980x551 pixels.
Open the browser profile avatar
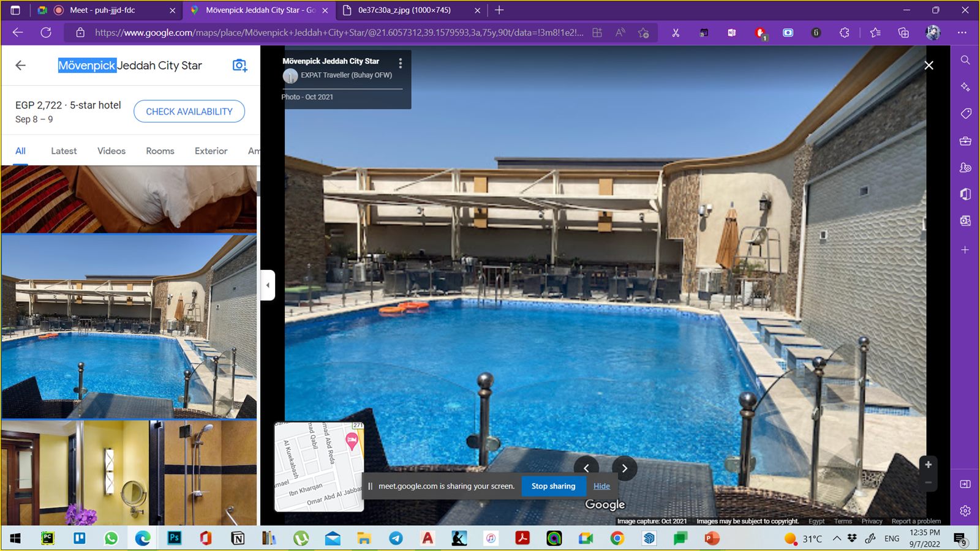933,32
